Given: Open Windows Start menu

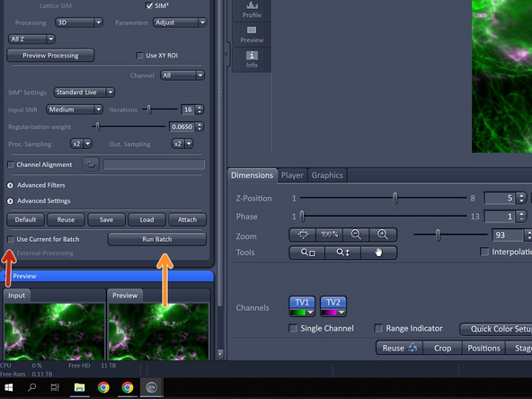Looking at the screenshot, I should (9, 387).
